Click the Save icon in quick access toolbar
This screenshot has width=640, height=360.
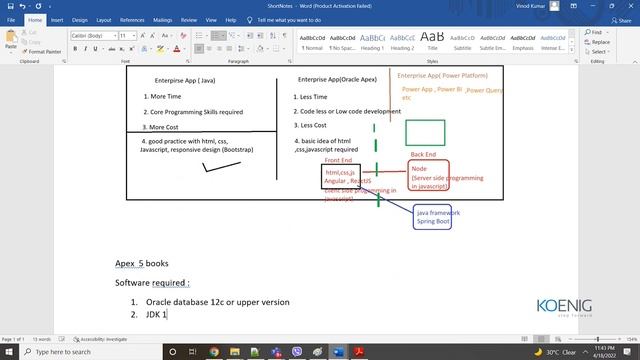(x=11, y=6)
